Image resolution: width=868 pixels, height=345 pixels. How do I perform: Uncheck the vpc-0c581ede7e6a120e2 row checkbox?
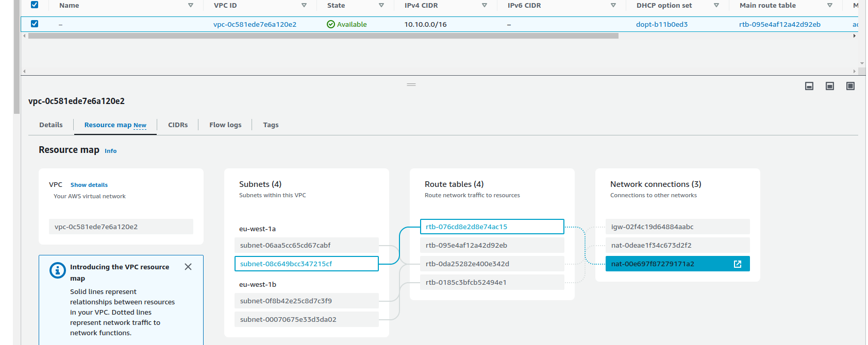pyautogui.click(x=35, y=24)
